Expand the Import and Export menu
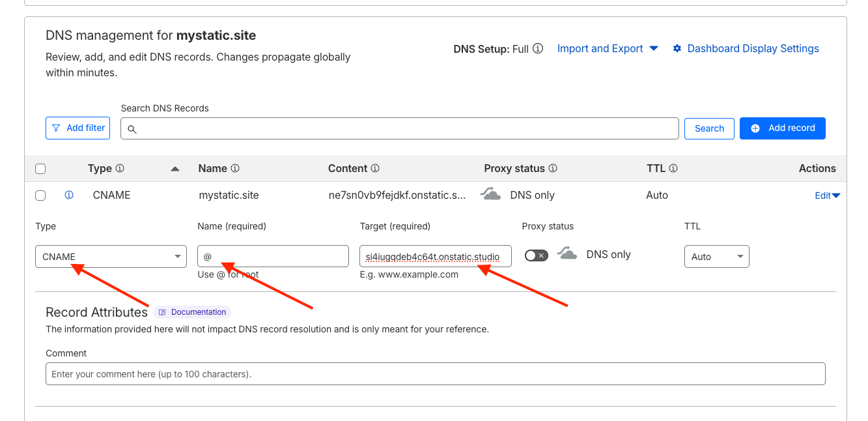 coord(608,48)
